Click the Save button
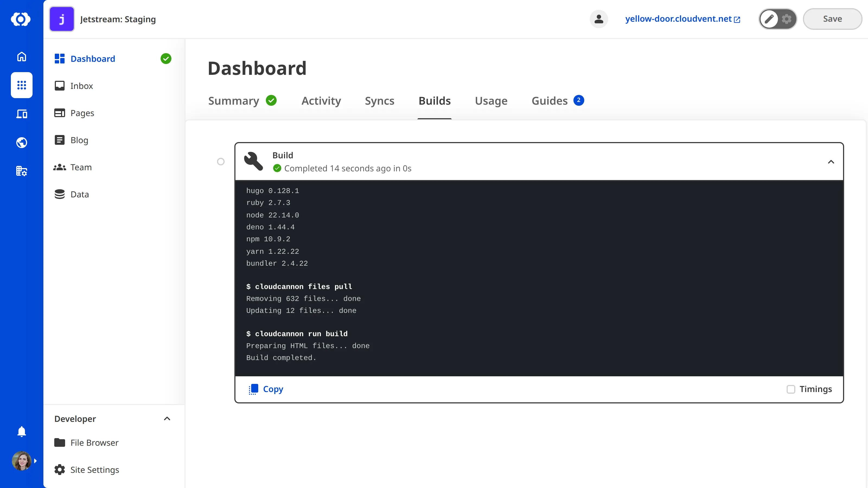Image resolution: width=868 pixels, height=488 pixels. click(x=832, y=19)
